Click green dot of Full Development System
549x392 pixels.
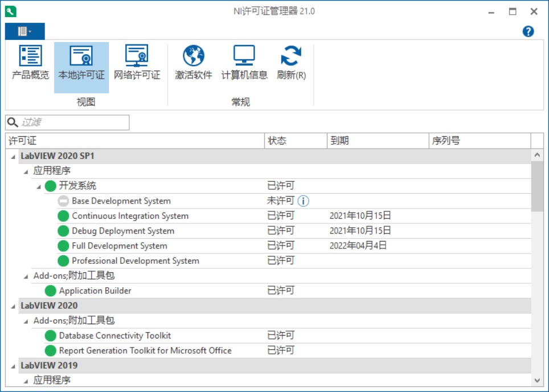63,246
